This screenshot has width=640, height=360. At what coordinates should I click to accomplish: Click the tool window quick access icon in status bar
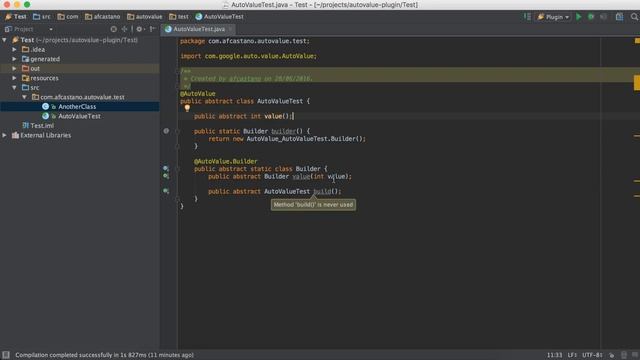coord(6,355)
